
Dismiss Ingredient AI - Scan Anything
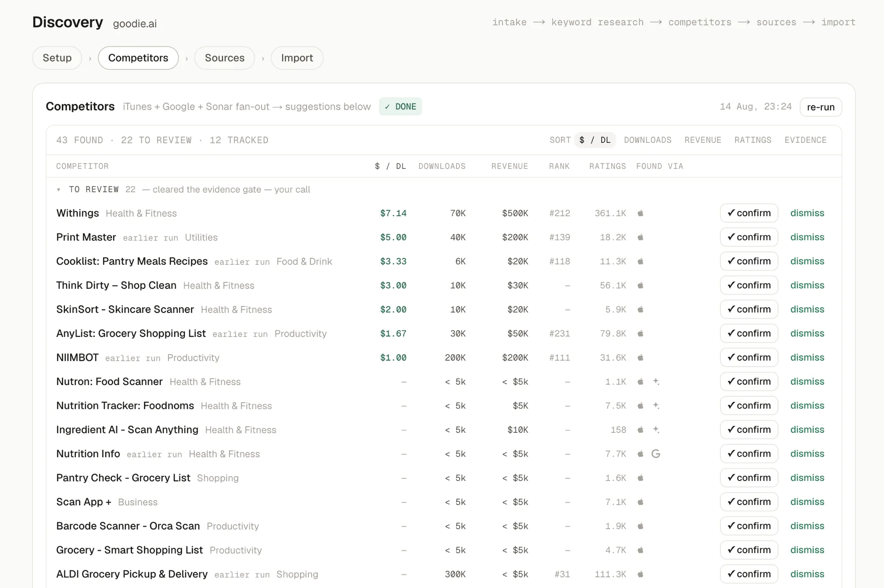tap(807, 430)
